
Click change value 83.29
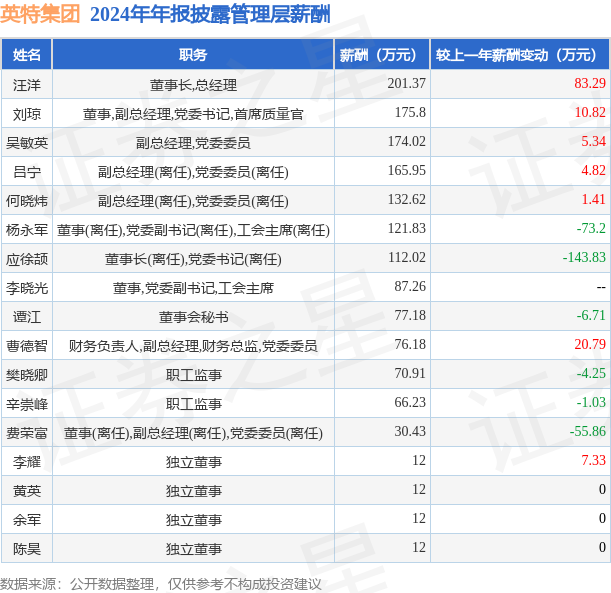pyautogui.click(x=590, y=83)
